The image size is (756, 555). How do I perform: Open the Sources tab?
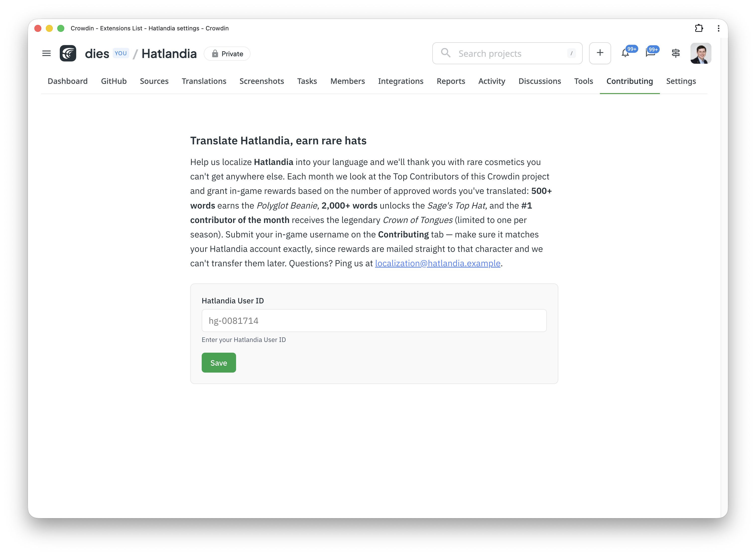(154, 81)
